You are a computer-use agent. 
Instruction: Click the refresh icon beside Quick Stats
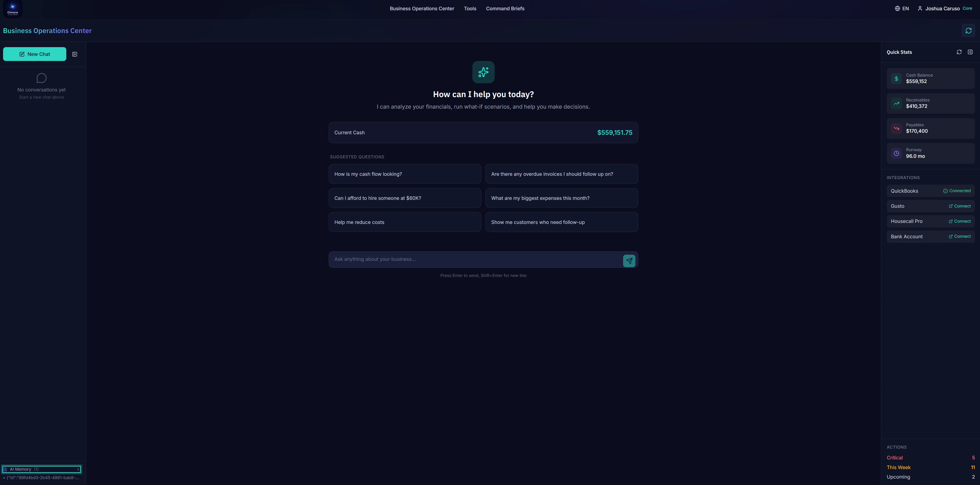[959, 52]
